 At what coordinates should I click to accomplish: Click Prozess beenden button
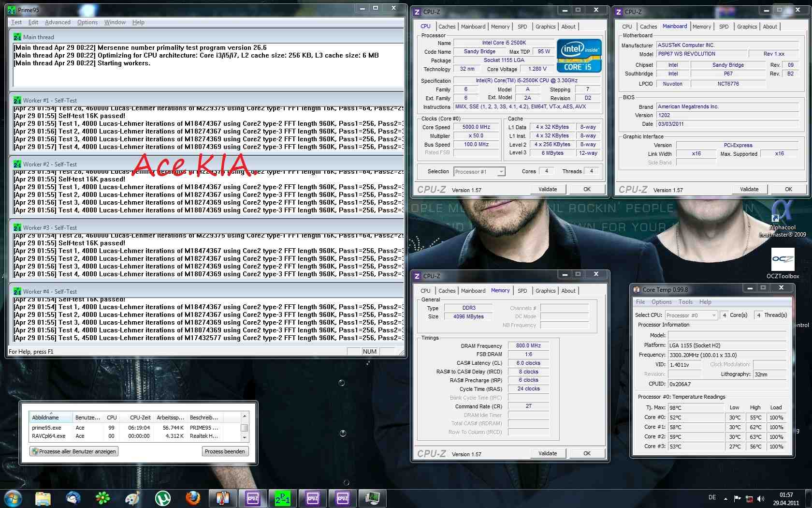point(225,451)
